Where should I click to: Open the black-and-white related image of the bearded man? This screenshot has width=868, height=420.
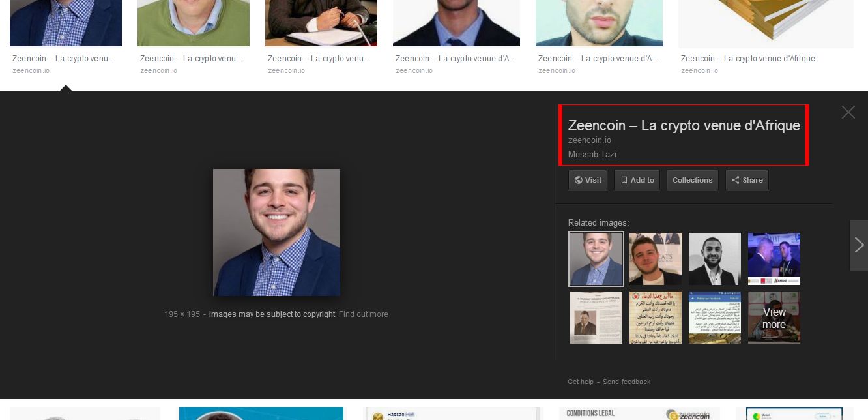point(715,259)
